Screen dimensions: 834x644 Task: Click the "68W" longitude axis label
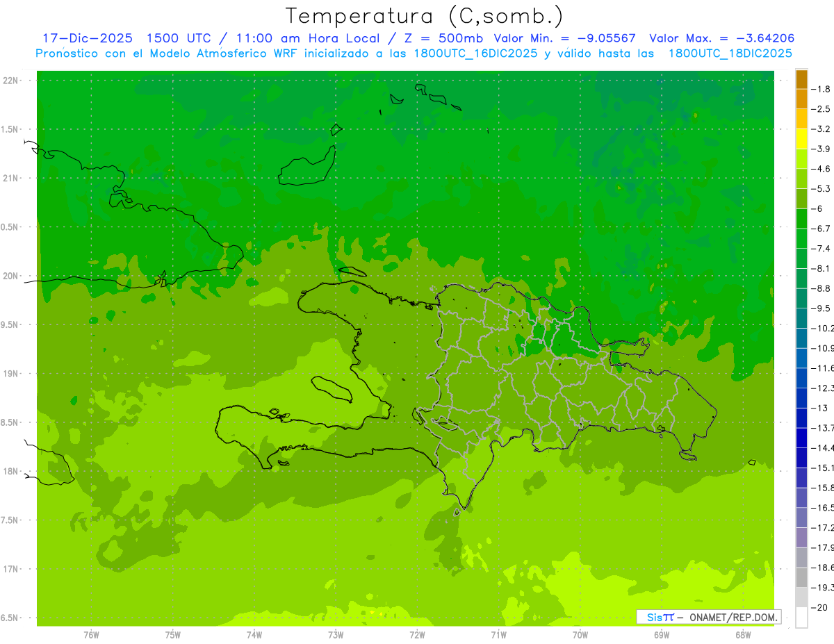click(743, 635)
